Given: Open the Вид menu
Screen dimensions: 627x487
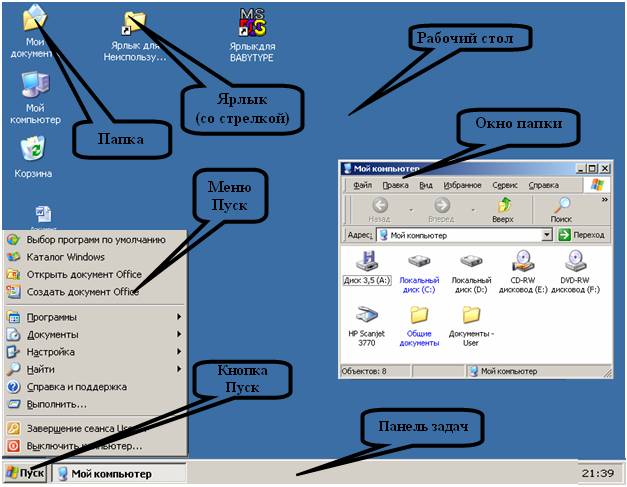Looking at the screenshot, I should [x=426, y=185].
